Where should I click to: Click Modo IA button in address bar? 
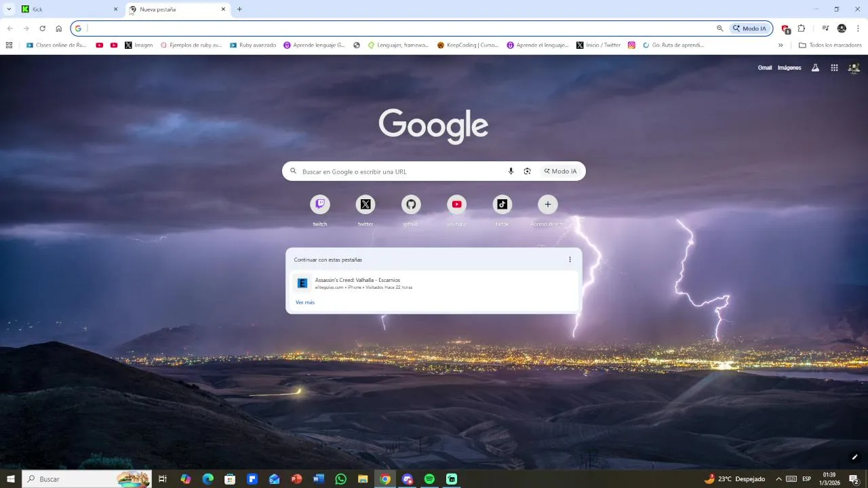point(749,28)
